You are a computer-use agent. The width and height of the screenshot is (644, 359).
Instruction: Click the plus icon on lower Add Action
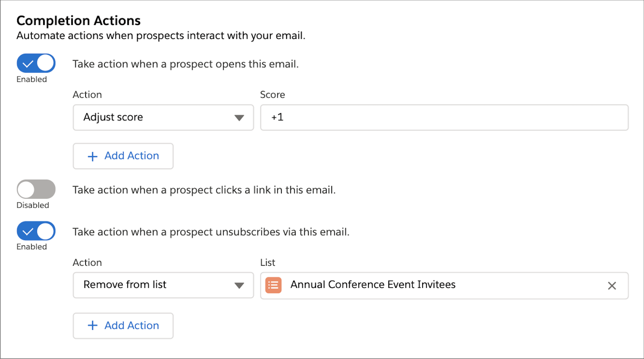click(92, 326)
